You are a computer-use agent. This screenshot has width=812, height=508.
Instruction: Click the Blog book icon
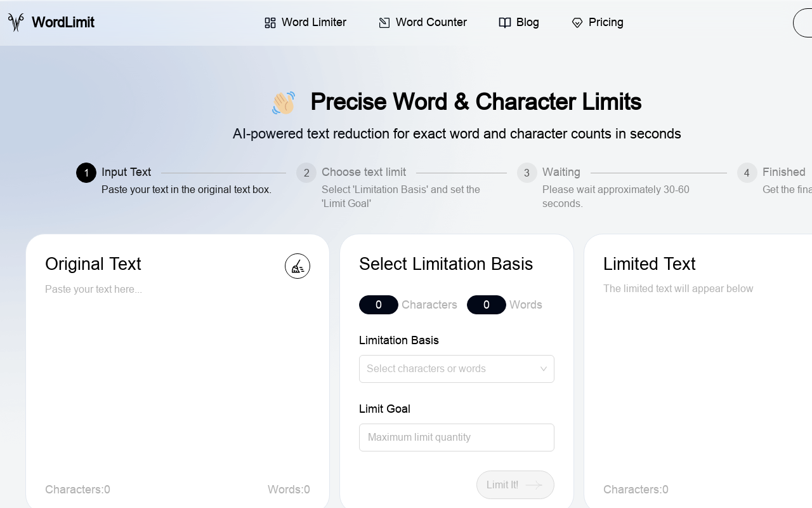point(505,23)
